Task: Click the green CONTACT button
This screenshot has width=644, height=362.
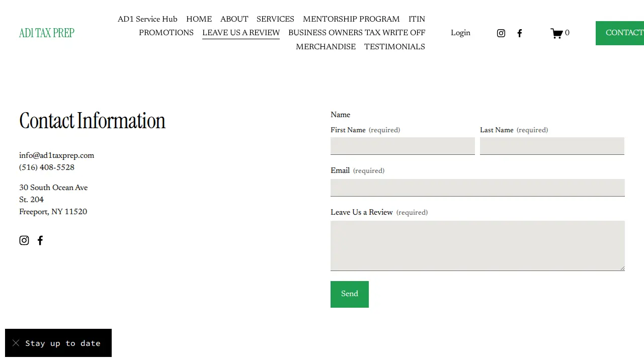Action: pyautogui.click(x=620, y=33)
